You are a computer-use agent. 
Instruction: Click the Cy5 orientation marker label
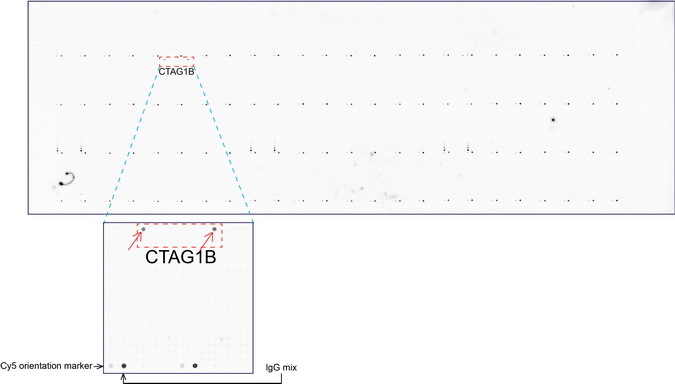[x=46, y=366]
